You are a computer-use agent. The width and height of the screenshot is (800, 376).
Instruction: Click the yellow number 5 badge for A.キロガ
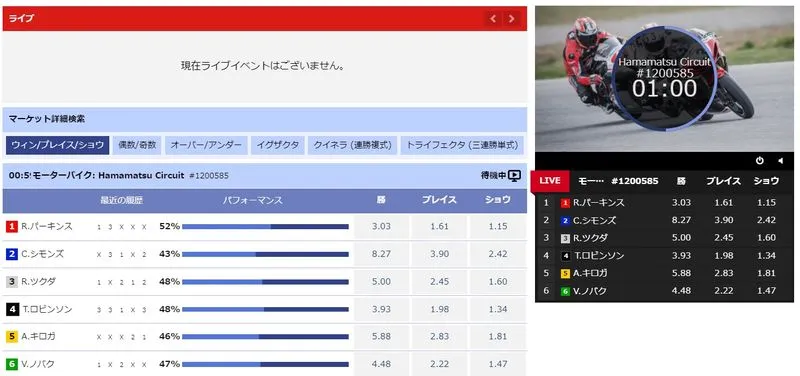(x=12, y=337)
